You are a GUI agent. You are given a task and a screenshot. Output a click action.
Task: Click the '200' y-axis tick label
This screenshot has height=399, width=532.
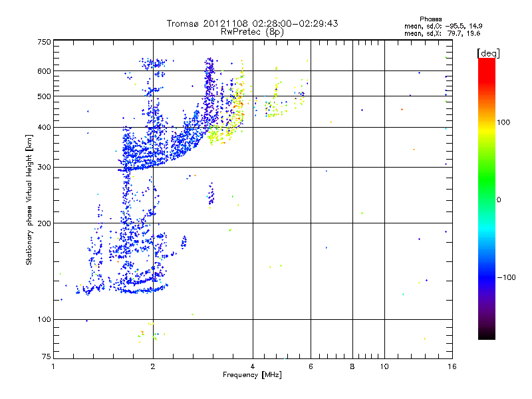(x=45, y=223)
